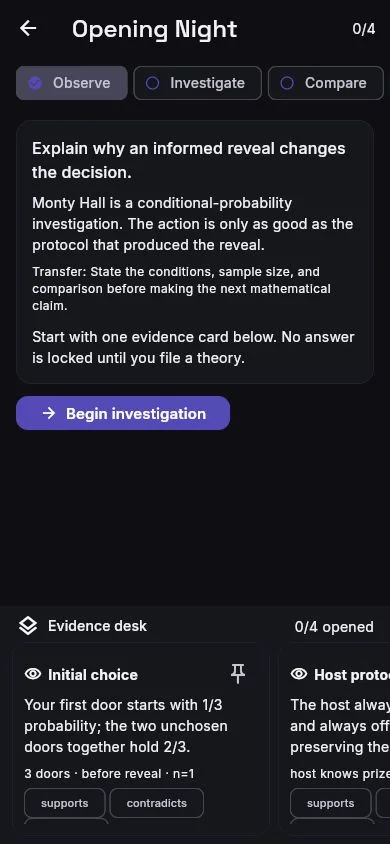Switch to the Investigate tab
390x844 pixels.
click(197, 83)
